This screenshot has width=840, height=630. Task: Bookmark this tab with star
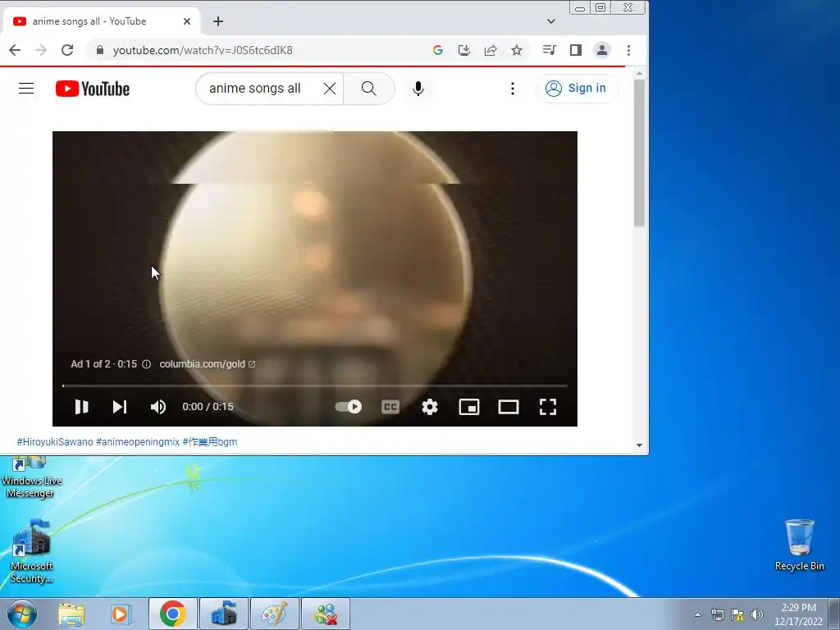(517, 50)
